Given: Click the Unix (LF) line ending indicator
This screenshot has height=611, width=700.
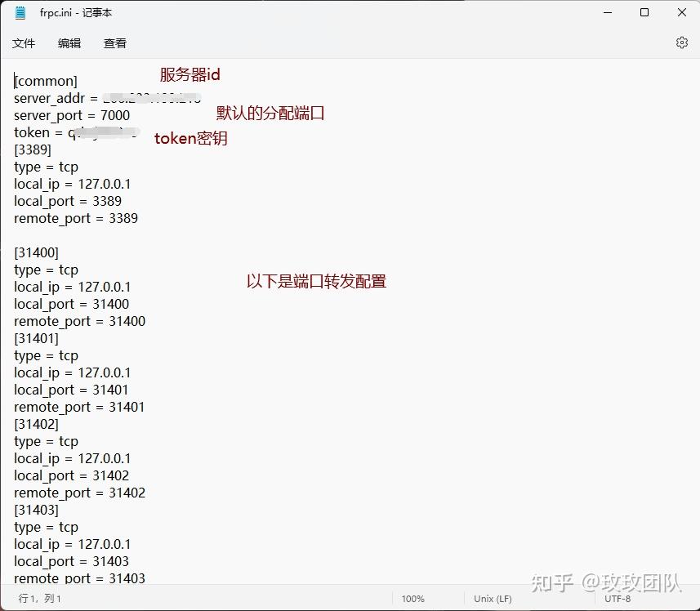Looking at the screenshot, I should pos(492,598).
